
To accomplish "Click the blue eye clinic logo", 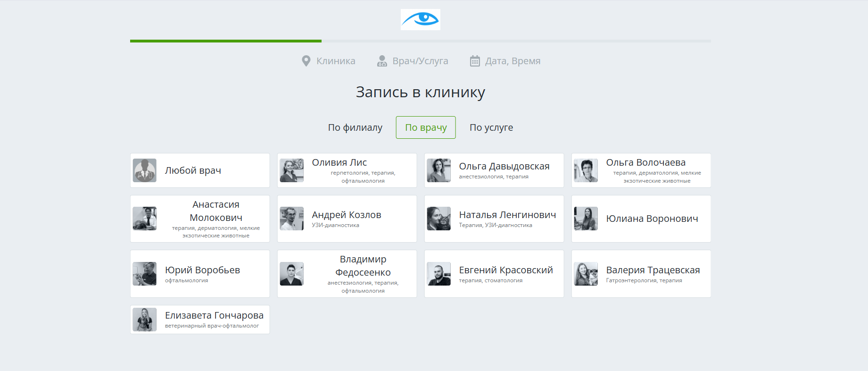I will (420, 19).
